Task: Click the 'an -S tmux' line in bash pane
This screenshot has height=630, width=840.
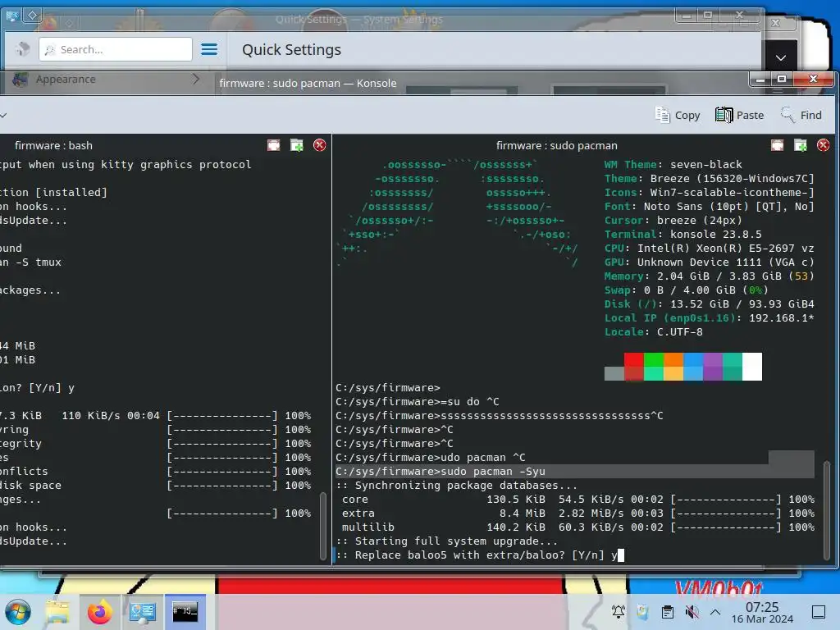Action: [30, 262]
